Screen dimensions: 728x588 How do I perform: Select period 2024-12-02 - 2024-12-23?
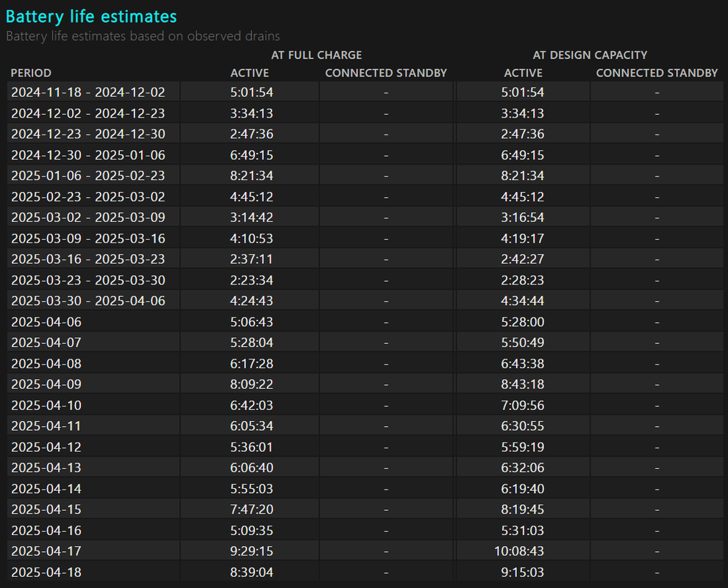pos(88,113)
